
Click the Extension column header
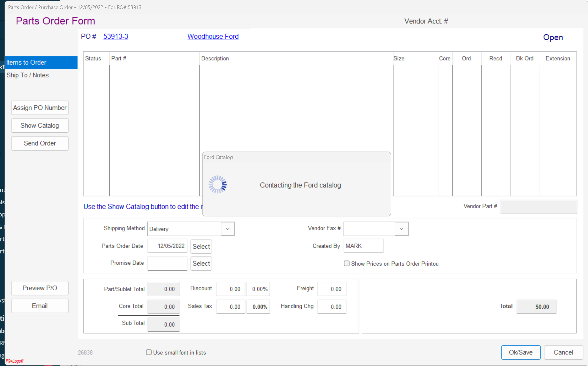pyautogui.click(x=558, y=58)
